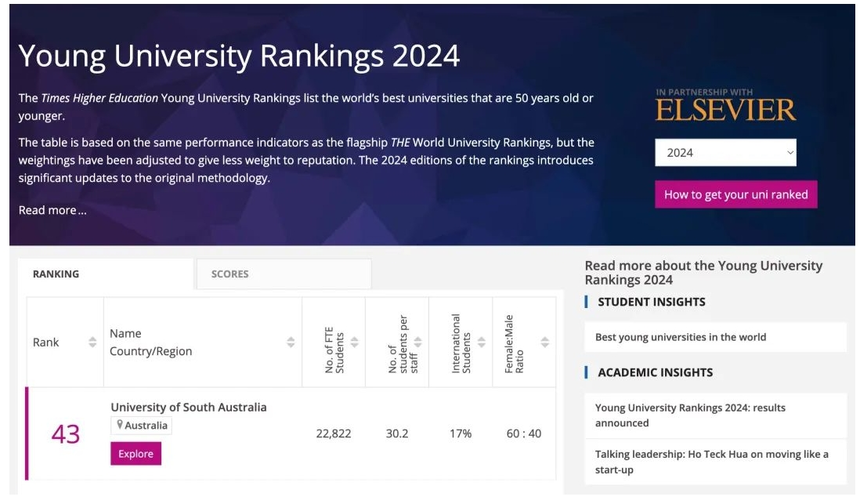Click the Australia location tag
Image resolution: width=860 pixels, height=504 pixels.
pyautogui.click(x=141, y=426)
